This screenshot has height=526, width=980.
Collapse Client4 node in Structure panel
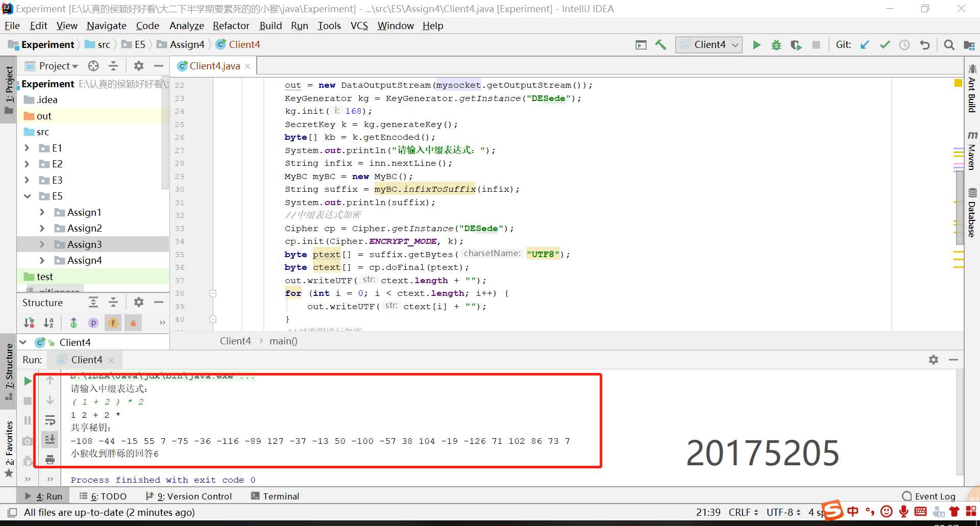23,342
